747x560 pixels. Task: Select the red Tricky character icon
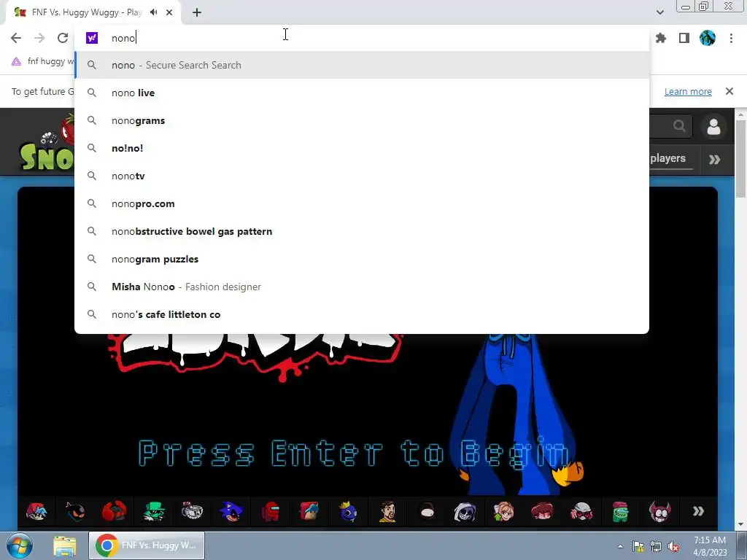click(x=115, y=511)
